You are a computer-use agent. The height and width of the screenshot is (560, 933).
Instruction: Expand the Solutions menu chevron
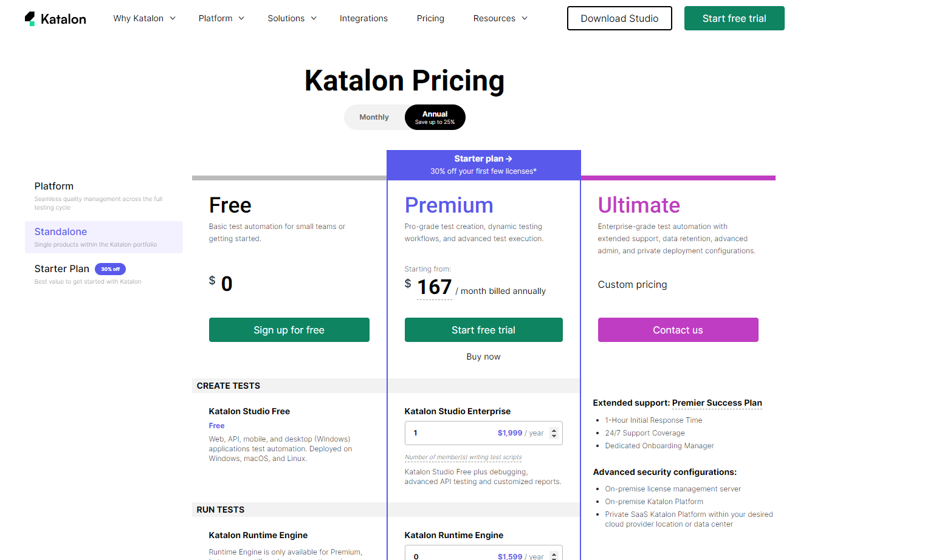(x=314, y=18)
